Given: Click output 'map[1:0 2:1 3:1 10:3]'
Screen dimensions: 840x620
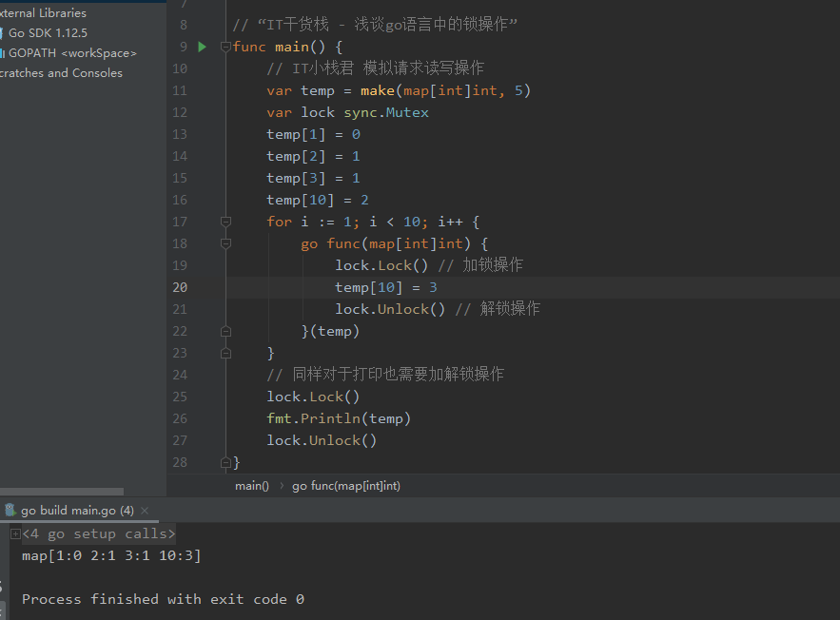Looking at the screenshot, I should tap(111, 555).
